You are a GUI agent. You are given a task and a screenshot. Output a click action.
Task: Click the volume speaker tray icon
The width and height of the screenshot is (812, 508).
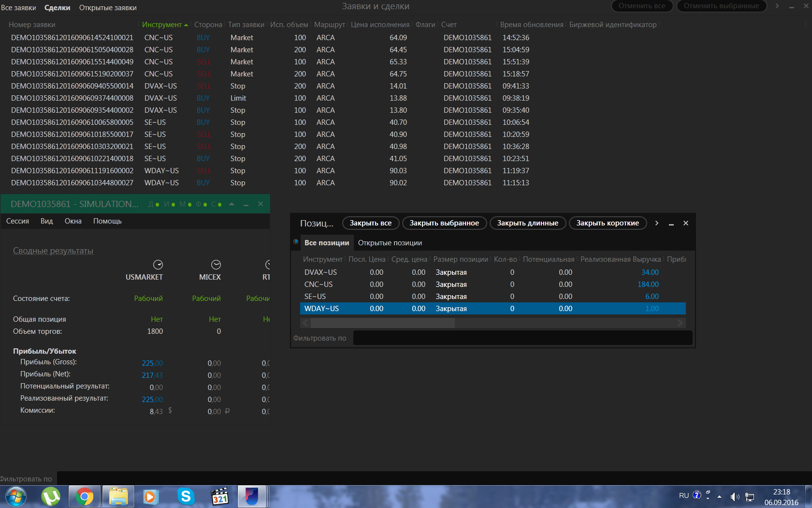[735, 496]
